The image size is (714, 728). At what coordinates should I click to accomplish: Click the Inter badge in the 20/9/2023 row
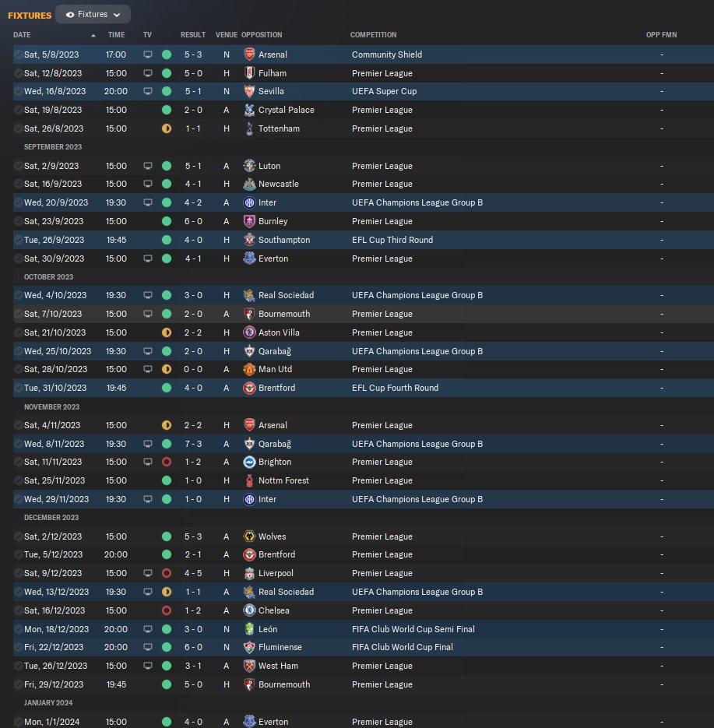coord(249,202)
